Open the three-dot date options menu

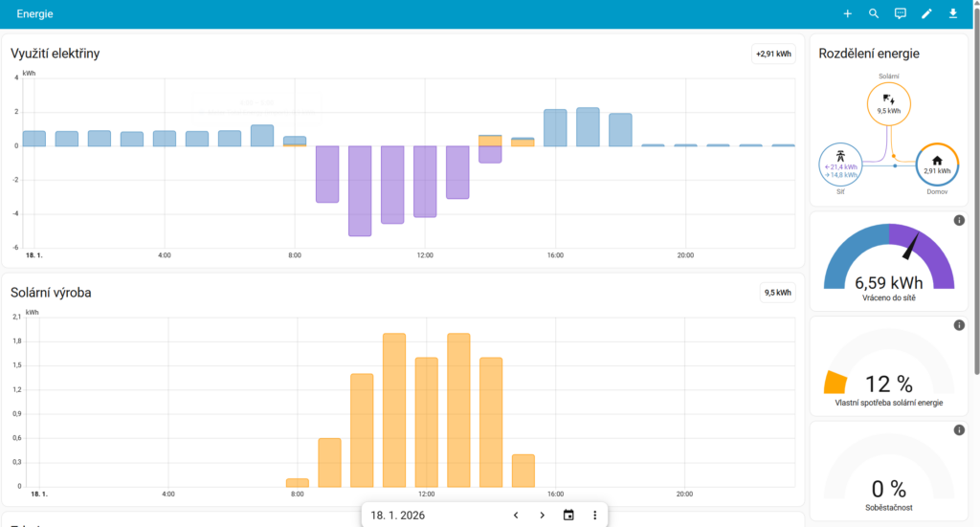594,515
